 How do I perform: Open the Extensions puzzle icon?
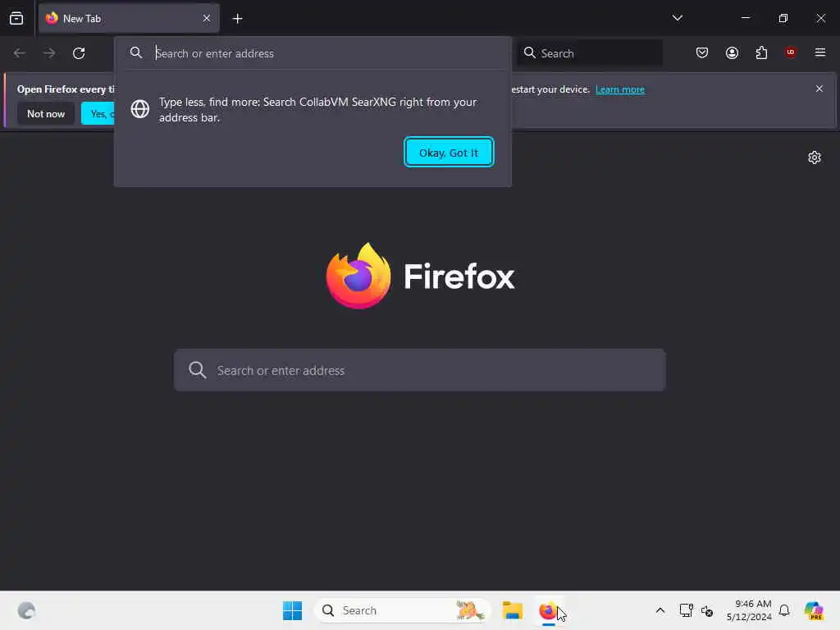tap(761, 52)
